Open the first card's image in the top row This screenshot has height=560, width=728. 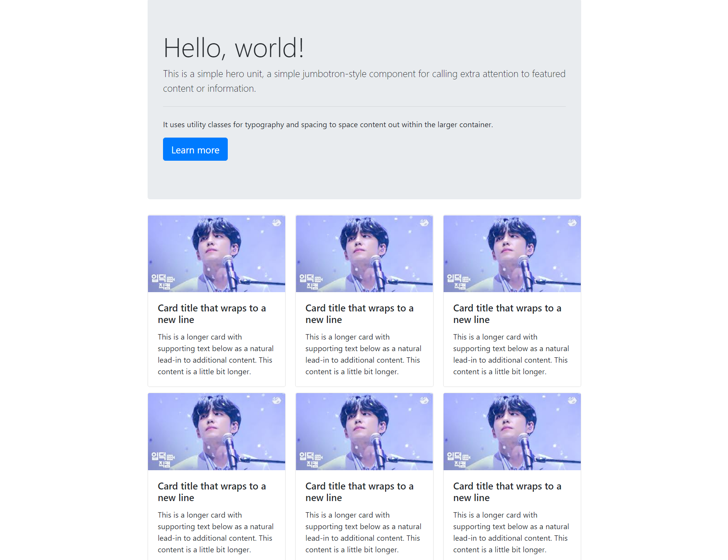coord(217,254)
